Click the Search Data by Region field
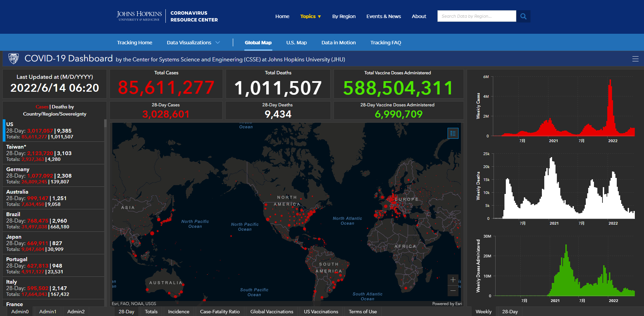The image size is (644, 316). point(476,16)
